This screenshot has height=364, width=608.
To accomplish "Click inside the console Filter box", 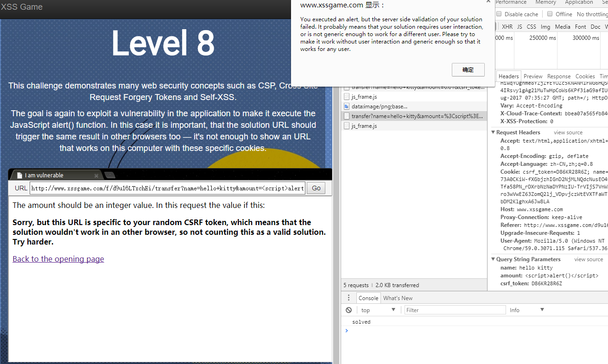I will (x=455, y=309).
